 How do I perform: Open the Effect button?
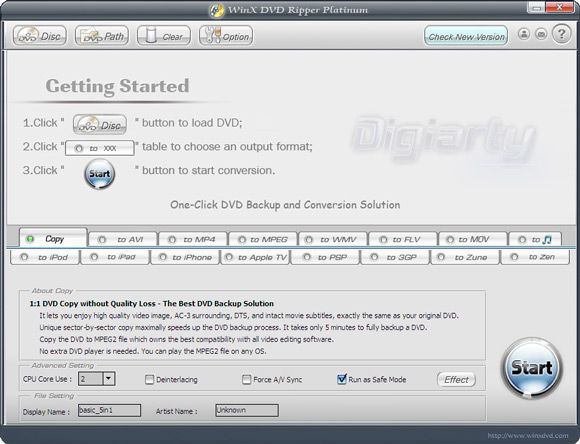[456, 380]
